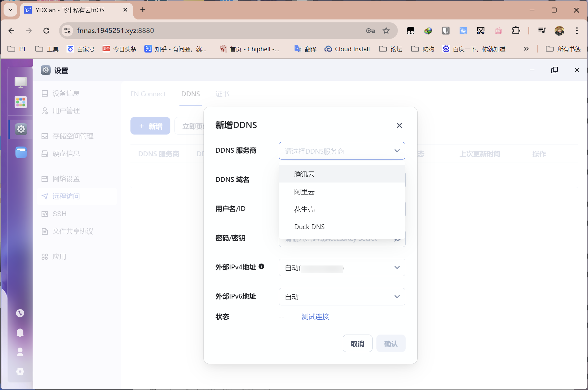This screenshot has width=588, height=390.
Task: Show more bookmarks chevron
Action: (x=526, y=49)
